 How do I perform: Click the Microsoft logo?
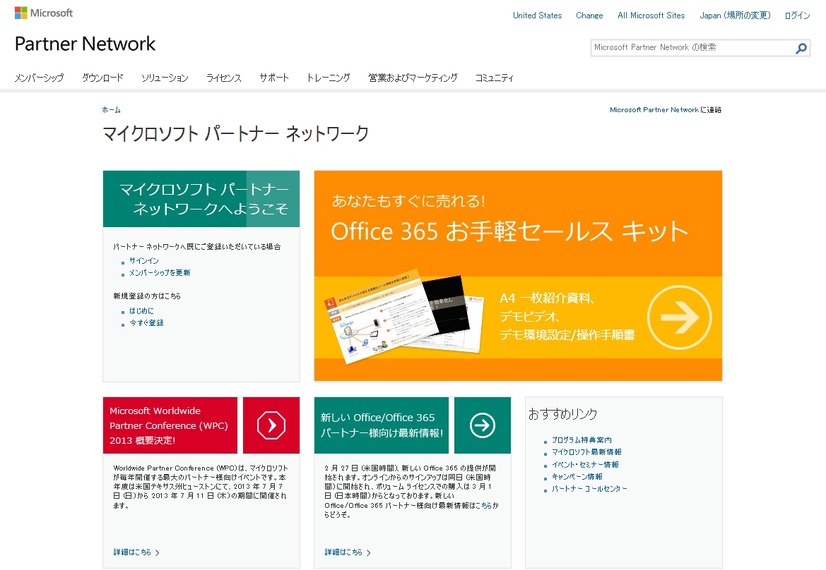pos(44,13)
